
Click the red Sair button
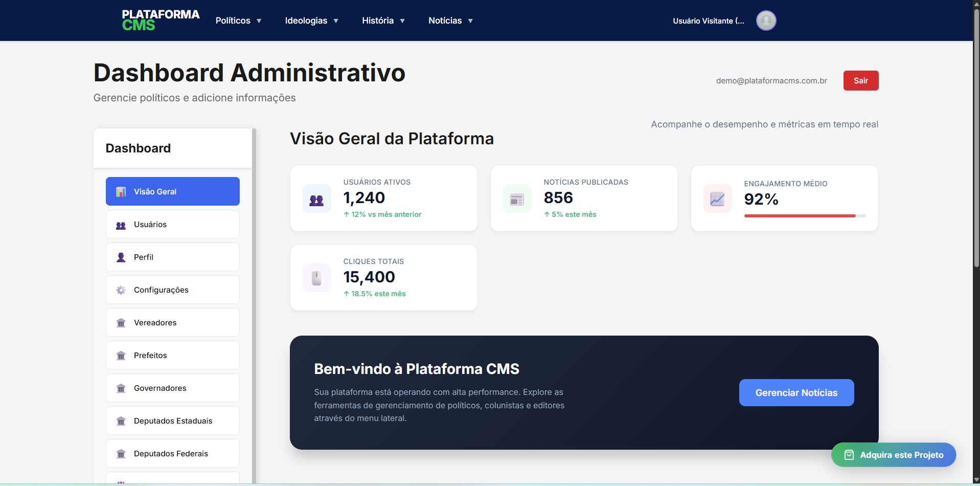pos(861,80)
